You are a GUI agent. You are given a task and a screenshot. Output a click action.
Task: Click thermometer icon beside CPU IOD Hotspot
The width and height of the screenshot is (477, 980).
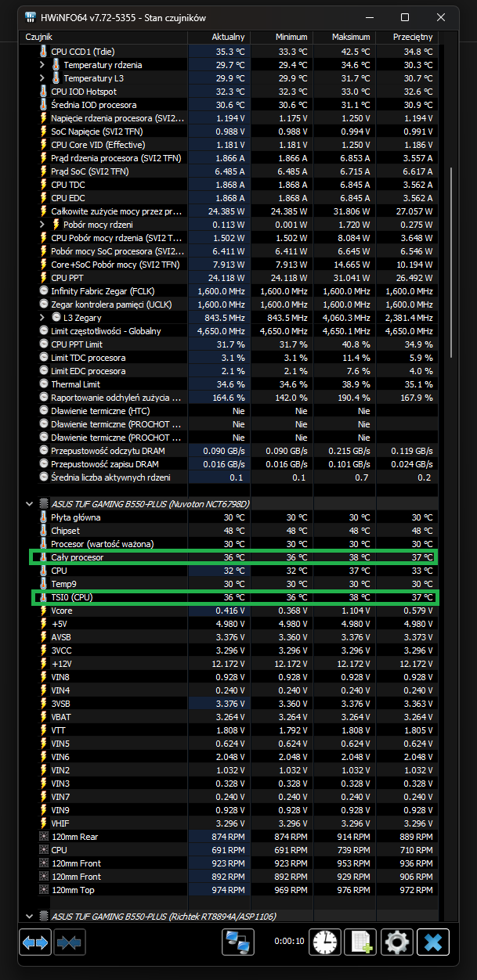click(x=44, y=92)
